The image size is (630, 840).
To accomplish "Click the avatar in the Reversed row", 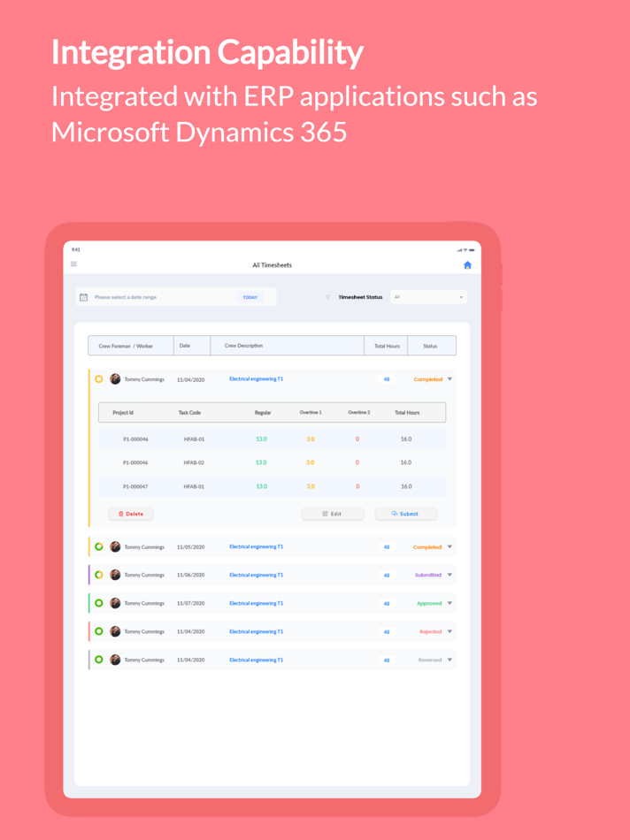I will (115, 660).
